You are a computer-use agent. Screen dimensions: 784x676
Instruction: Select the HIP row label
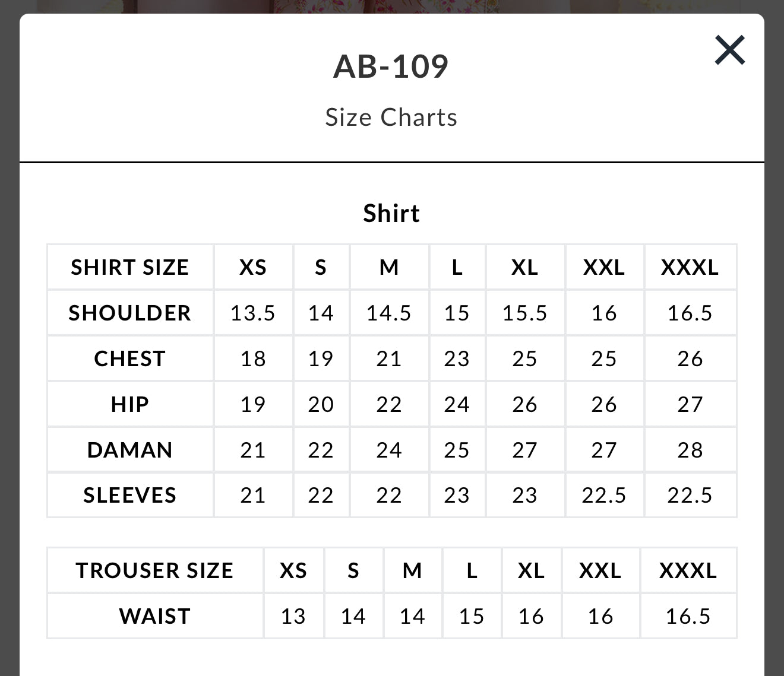(x=130, y=404)
